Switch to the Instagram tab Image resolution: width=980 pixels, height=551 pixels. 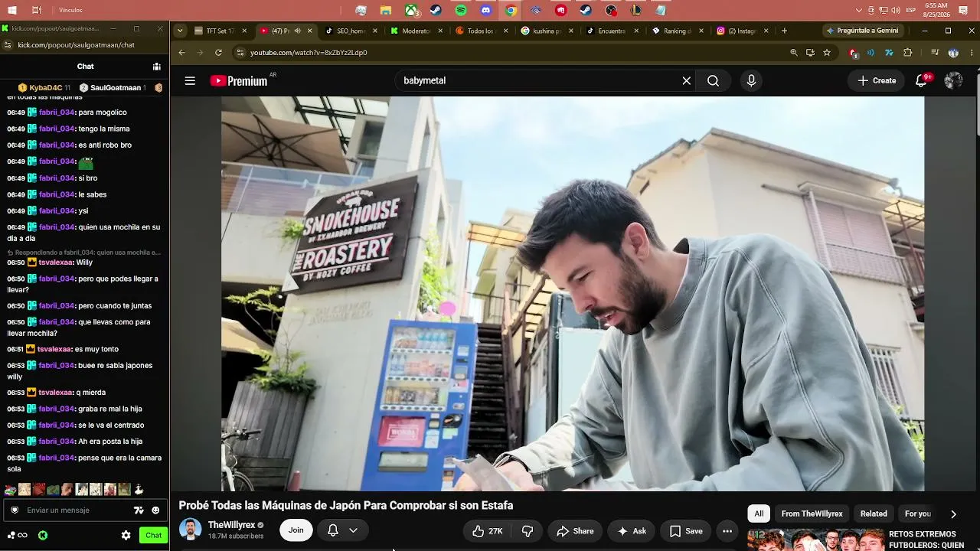pyautogui.click(x=743, y=31)
